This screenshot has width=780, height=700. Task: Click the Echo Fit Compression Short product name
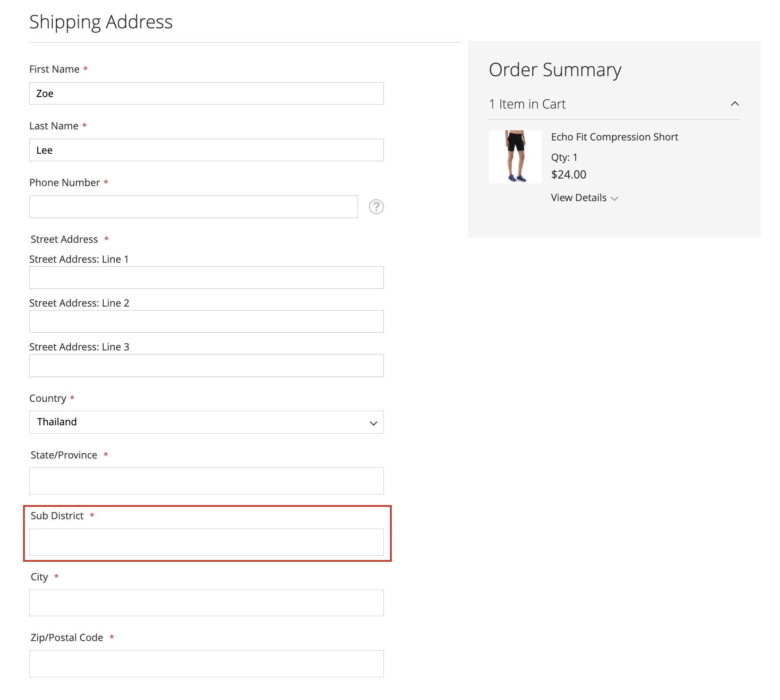(x=614, y=137)
